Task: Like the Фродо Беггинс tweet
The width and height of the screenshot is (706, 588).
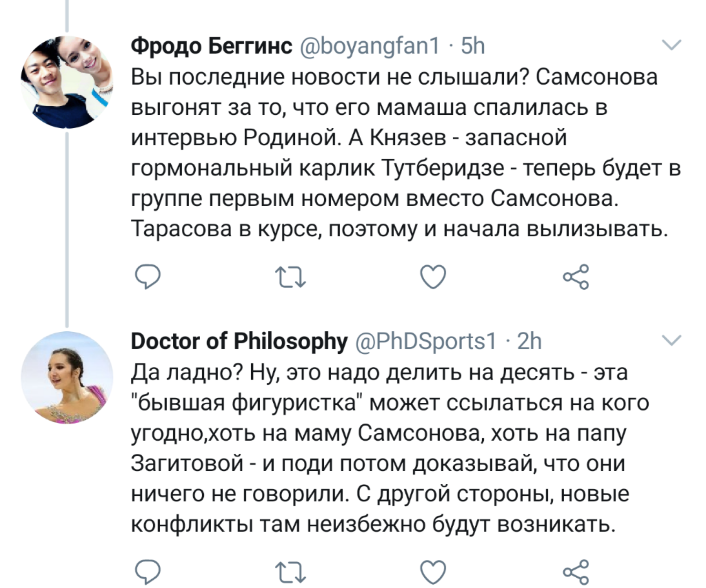Action: click(x=433, y=277)
